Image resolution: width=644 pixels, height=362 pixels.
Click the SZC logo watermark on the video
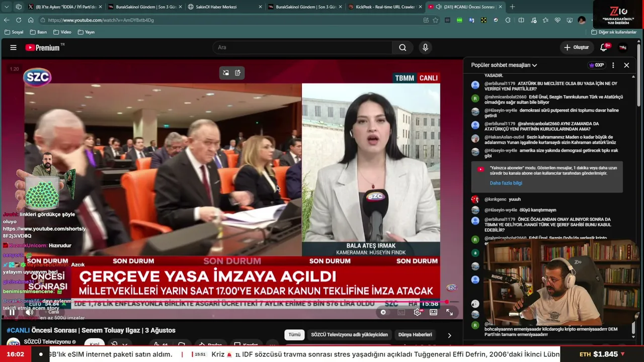tap(38, 77)
